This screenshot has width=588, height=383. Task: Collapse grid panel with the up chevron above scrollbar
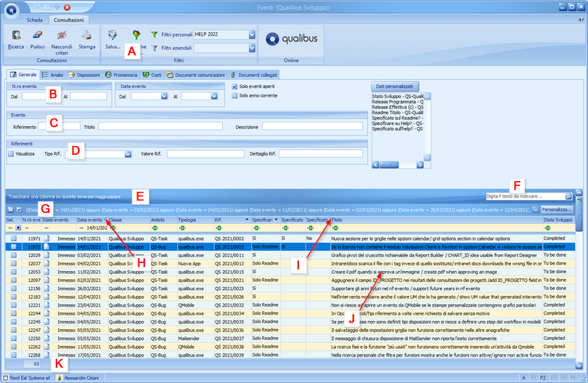pos(579,193)
